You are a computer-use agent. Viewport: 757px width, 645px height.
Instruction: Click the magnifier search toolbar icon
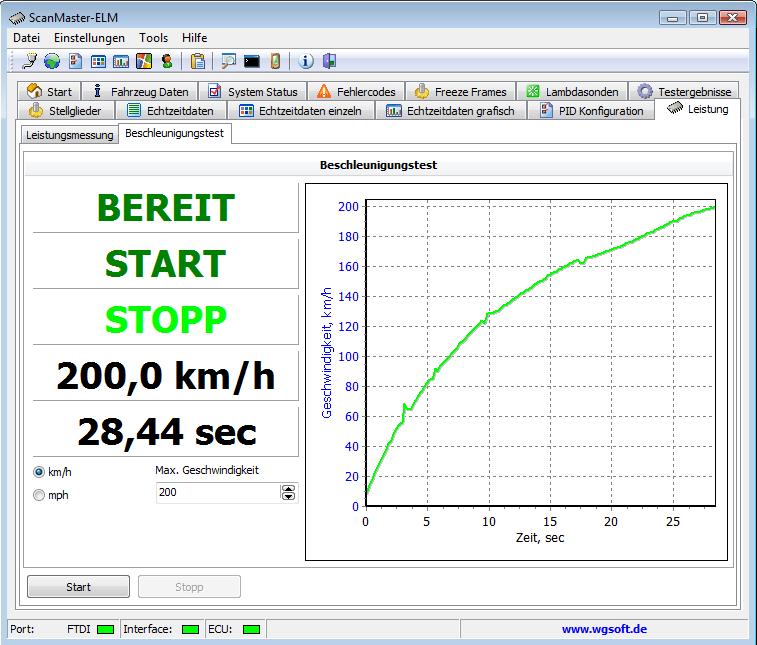(x=229, y=61)
